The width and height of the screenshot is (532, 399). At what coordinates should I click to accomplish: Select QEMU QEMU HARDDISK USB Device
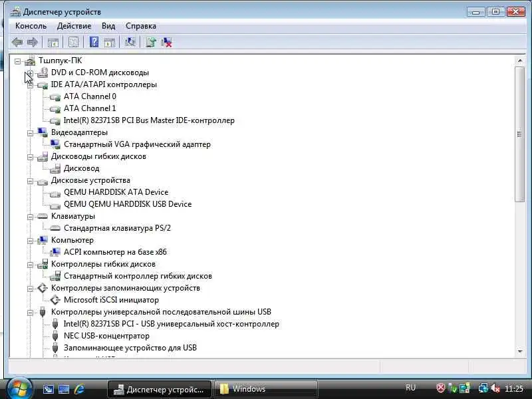tap(128, 204)
